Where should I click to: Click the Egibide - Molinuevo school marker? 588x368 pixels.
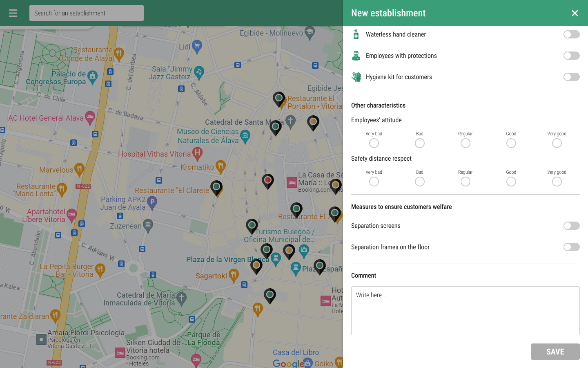tap(310, 33)
